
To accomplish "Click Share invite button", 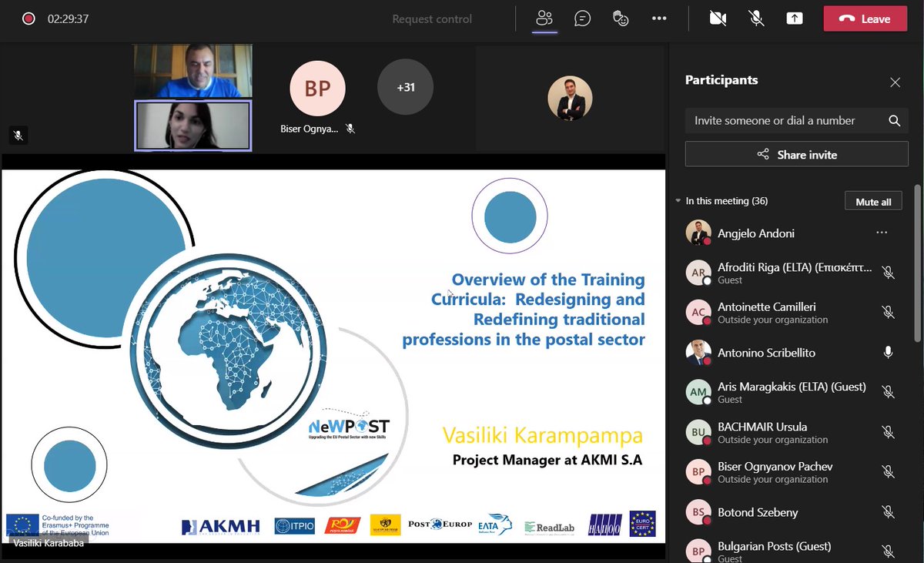I will coord(797,155).
